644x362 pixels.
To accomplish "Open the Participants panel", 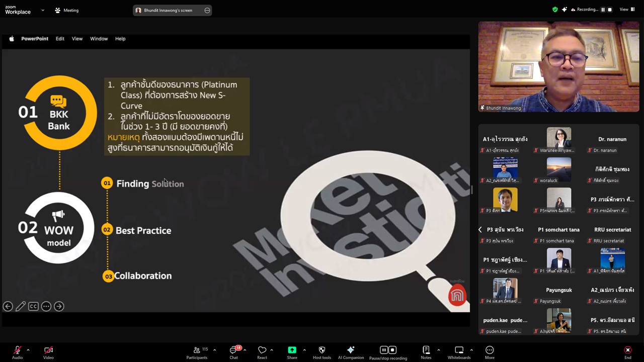I will [x=197, y=352].
